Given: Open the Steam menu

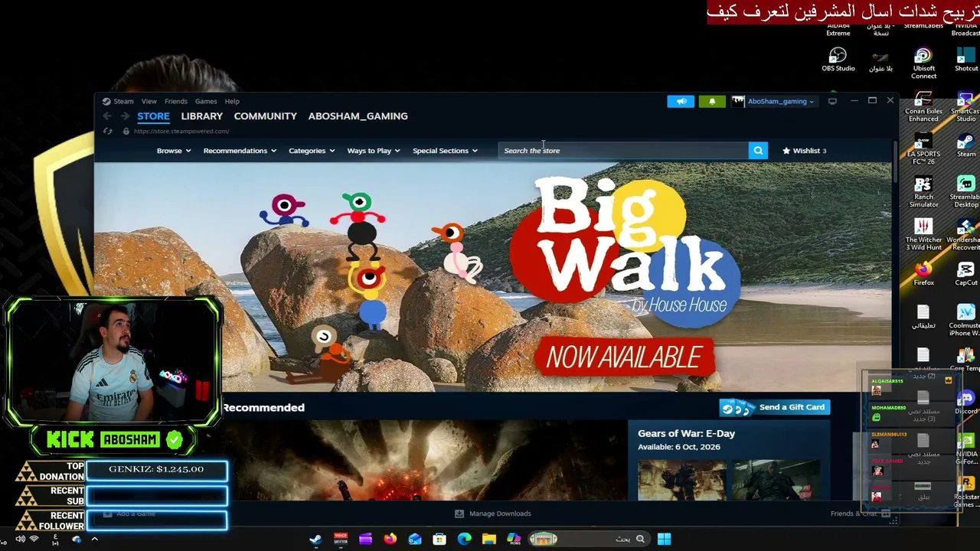Looking at the screenshot, I should coord(123,101).
